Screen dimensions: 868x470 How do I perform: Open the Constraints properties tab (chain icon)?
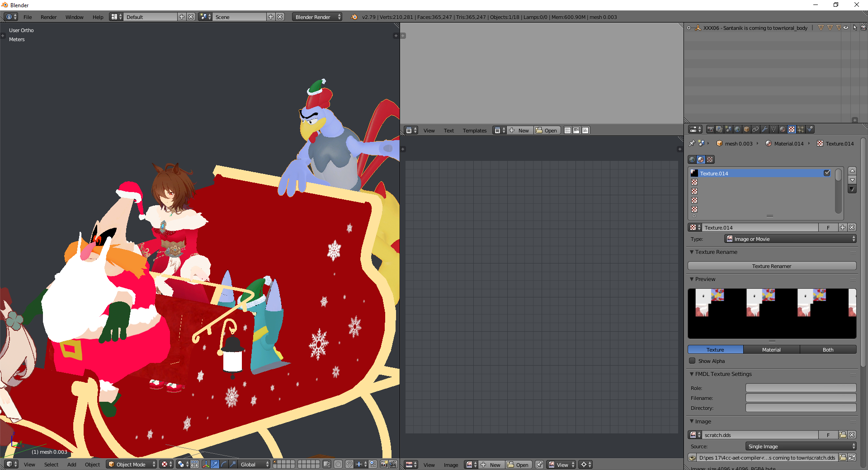pos(755,129)
